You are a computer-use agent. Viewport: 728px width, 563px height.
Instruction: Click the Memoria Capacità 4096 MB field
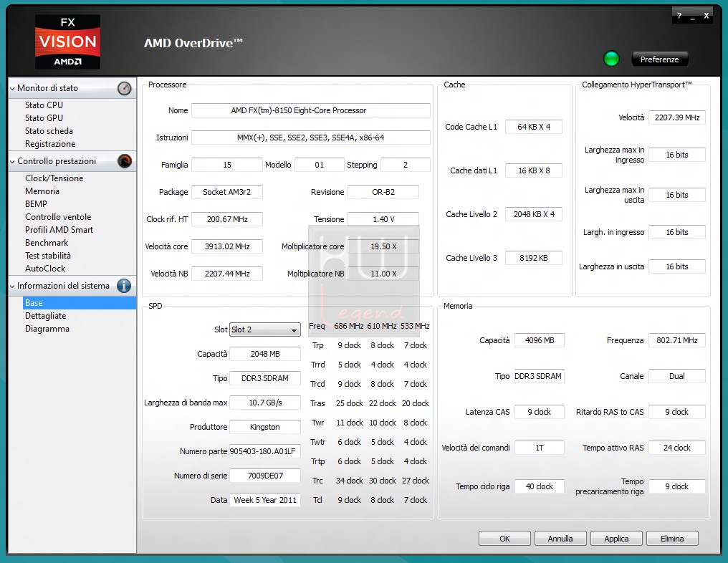tap(539, 340)
